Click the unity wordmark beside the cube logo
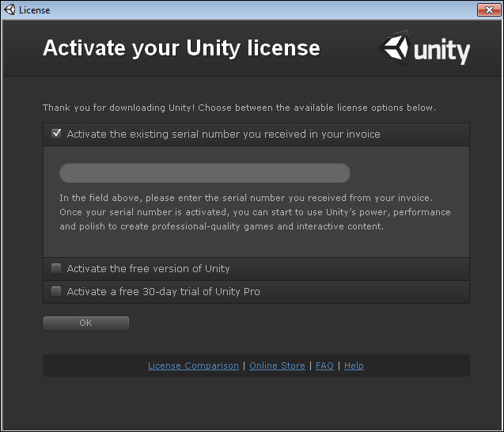504x432 pixels. 441,51
